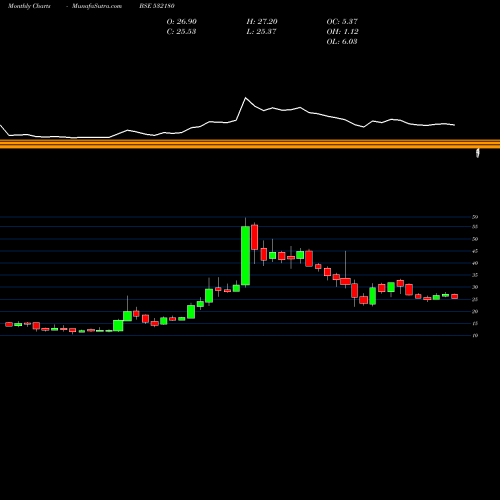Screen dimensions: 500x500
Task: Click the tallest green candlestick body
Action: (245, 256)
